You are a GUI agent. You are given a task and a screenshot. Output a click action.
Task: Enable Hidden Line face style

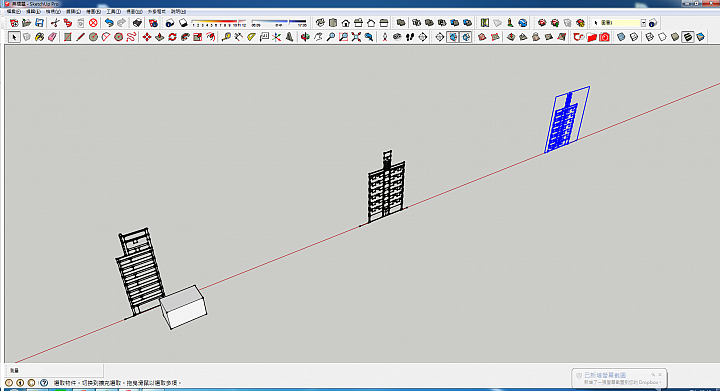click(x=662, y=37)
